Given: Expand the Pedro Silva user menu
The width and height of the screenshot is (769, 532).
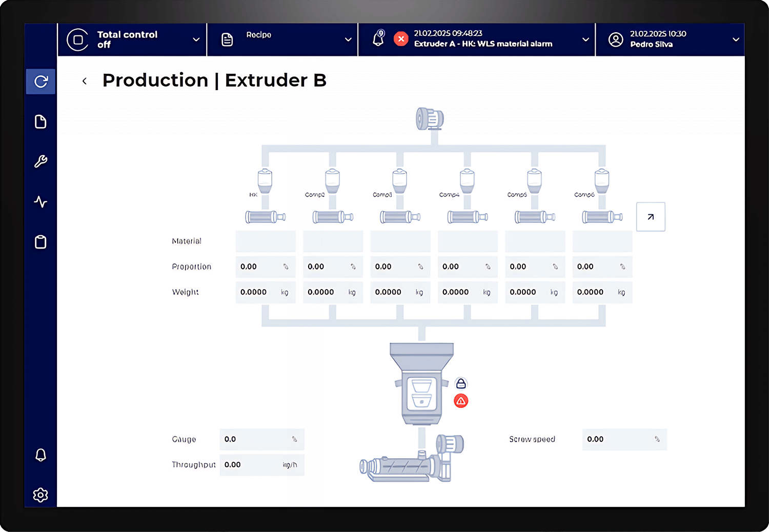Looking at the screenshot, I should (736, 39).
